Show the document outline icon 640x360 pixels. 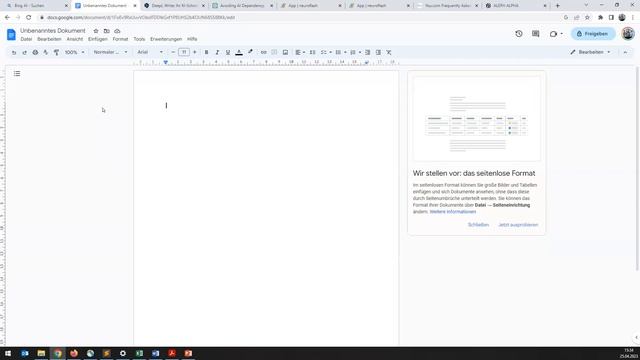point(17,73)
